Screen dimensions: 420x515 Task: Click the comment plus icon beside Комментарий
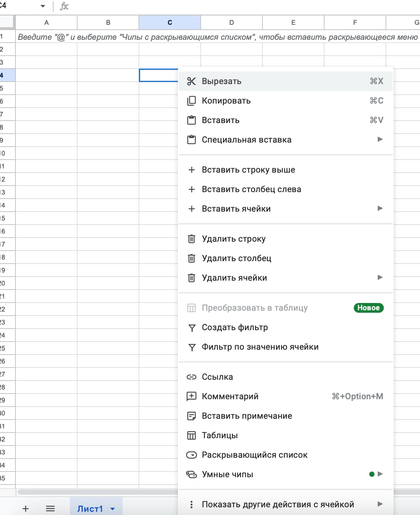(191, 396)
